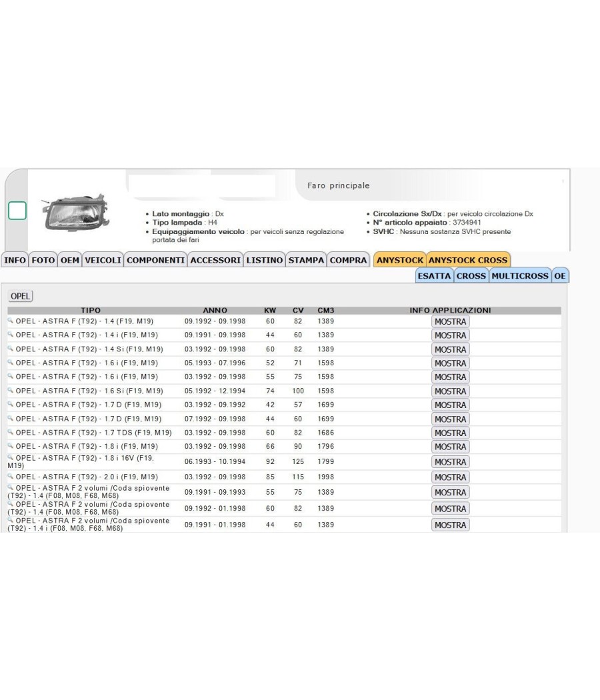Click the INFO APPLICAZIONI column header
The width and height of the screenshot is (600, 700).
pos(451,310)
